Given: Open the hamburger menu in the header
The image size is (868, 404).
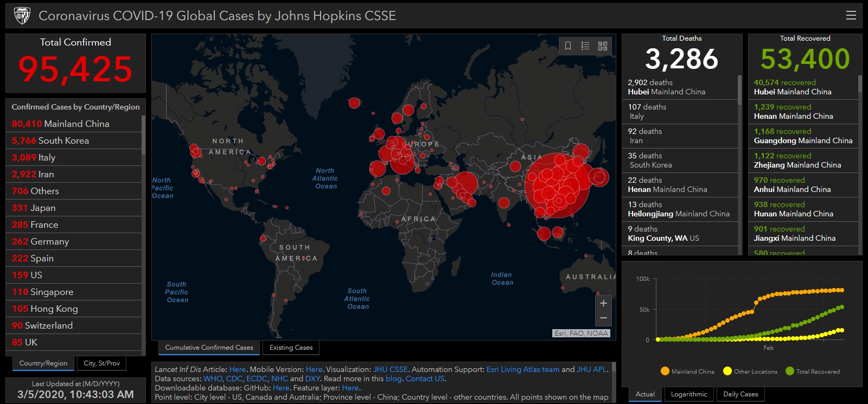Looking at the screenshot, I should (x=851, y=15).
